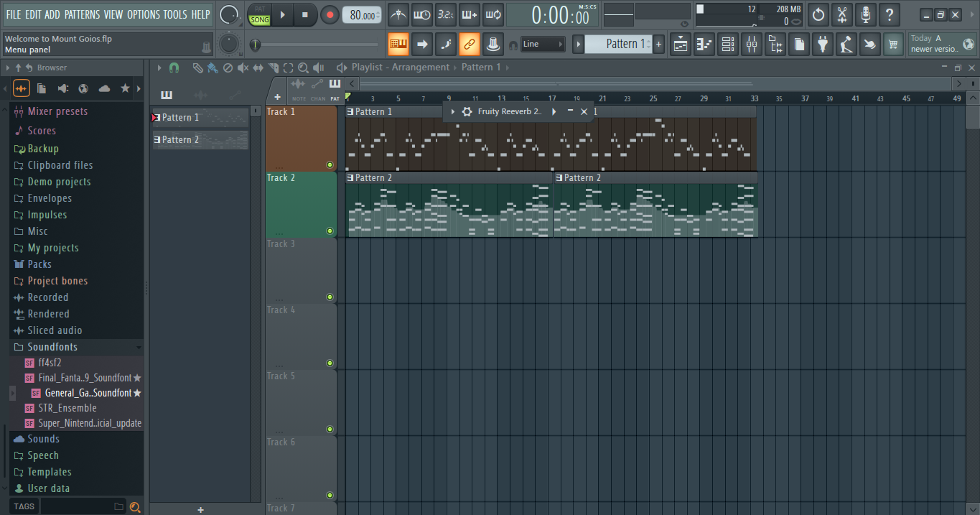Select the playlist Slice tool
Image resolution: width=980 pixels, height=515 pixels.
pos(273,68)
